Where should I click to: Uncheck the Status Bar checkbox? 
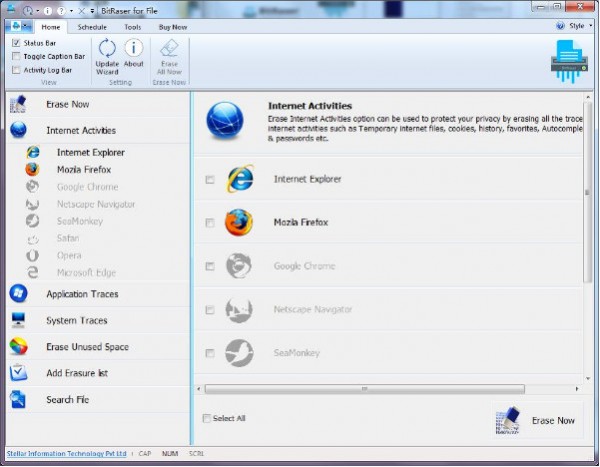click(x=16, y=44)
